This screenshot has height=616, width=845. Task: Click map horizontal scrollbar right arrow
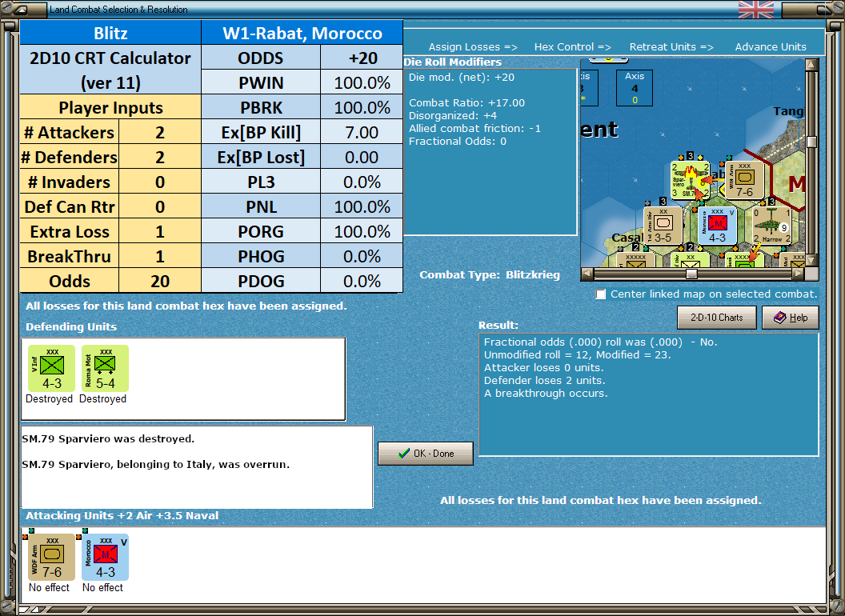[x=798, y=274]
